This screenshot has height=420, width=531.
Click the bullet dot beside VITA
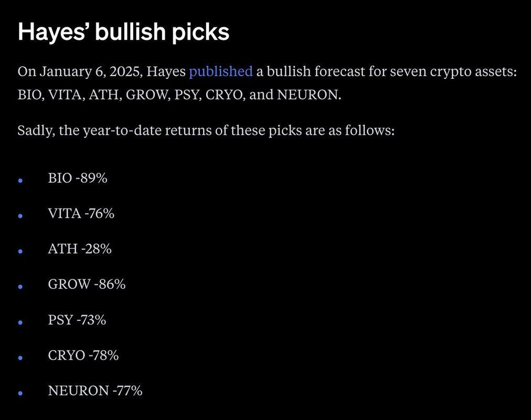pos(20,216)
